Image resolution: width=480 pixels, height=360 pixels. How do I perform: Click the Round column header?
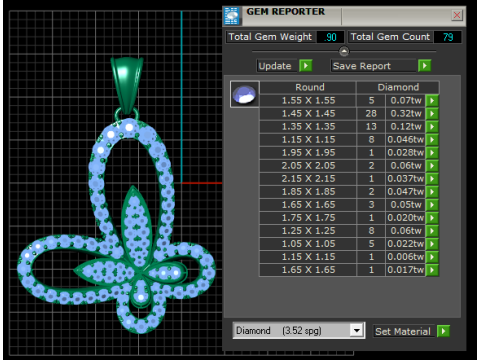click(308, 87)
